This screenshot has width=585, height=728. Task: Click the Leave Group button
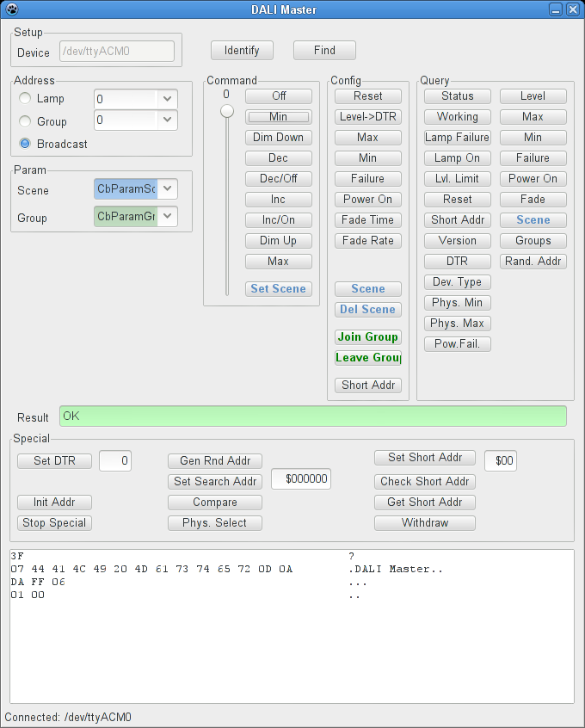coord(367,357)
